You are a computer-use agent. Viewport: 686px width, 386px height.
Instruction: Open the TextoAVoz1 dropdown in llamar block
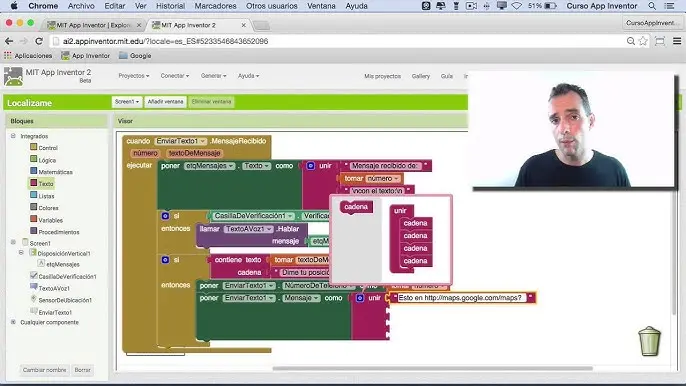248,229
